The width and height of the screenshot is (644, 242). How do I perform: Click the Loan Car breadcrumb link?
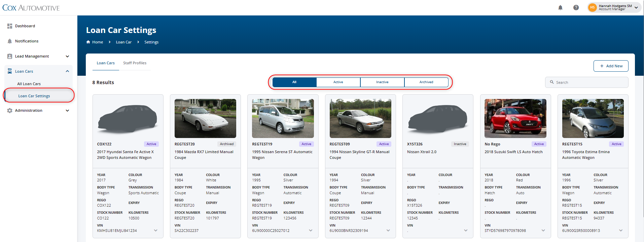coord(123,42)
